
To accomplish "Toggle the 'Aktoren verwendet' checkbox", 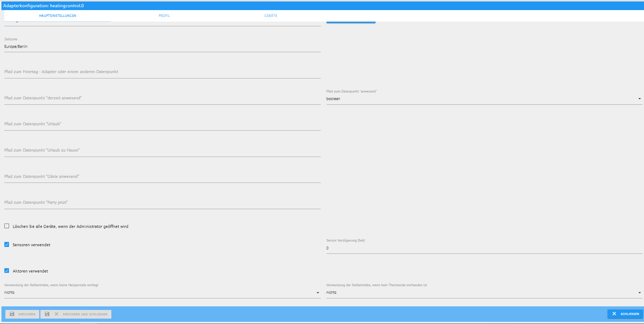I will click(7, 271).
